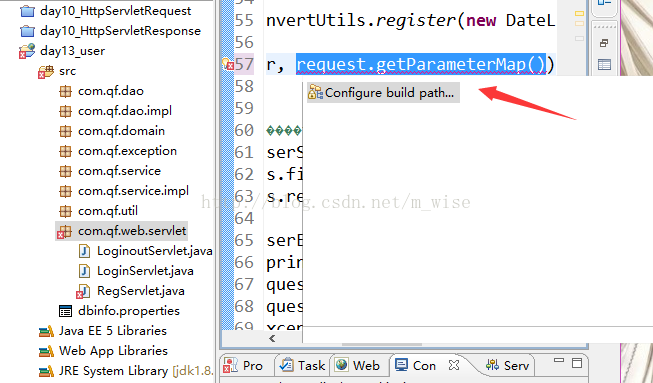653x383 pixels.
Task: Click the day13_user project error icon
Action: coord(27,51)
